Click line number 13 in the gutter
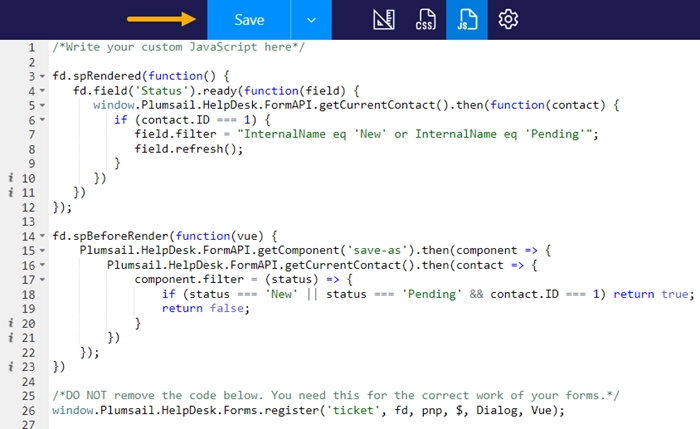Viewport: 700px width, 429px height. 28,221
